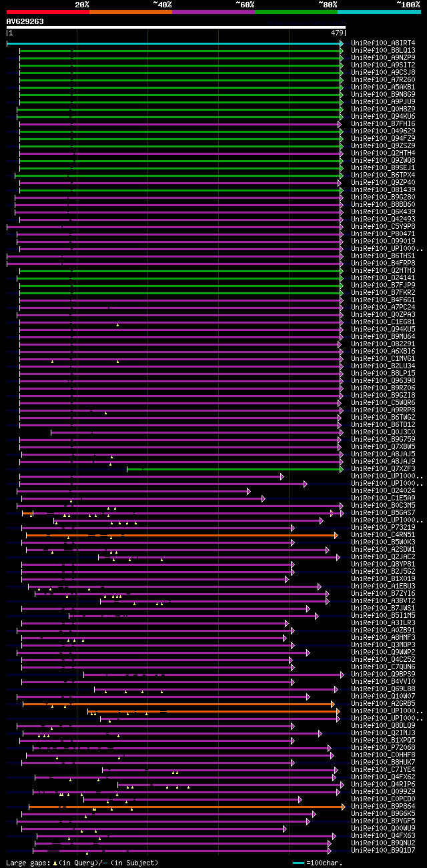Click the cyan ~100% identity legend segment
Image resolution: width=427 pixels, height=868 pixels.
378,12
